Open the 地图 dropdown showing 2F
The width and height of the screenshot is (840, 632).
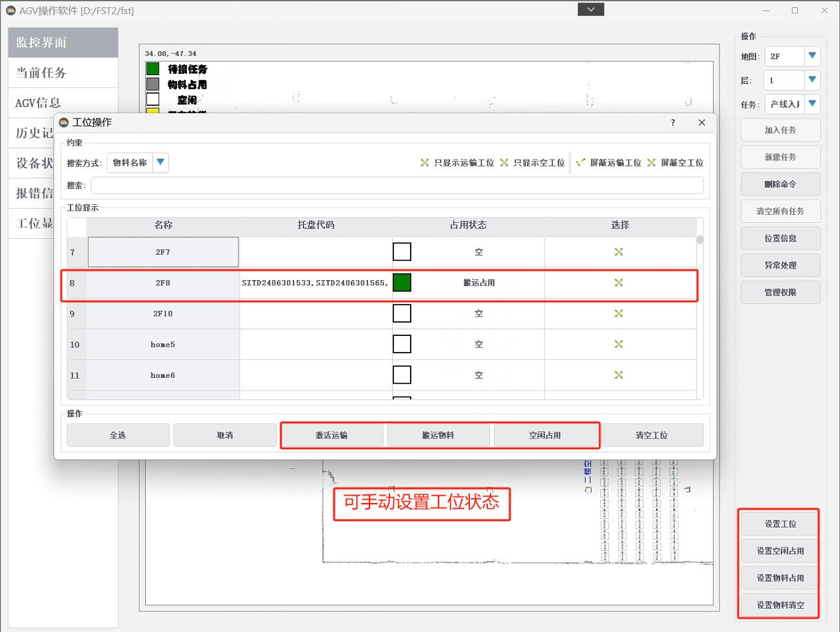pyautogui.click(x=793, y=57)
